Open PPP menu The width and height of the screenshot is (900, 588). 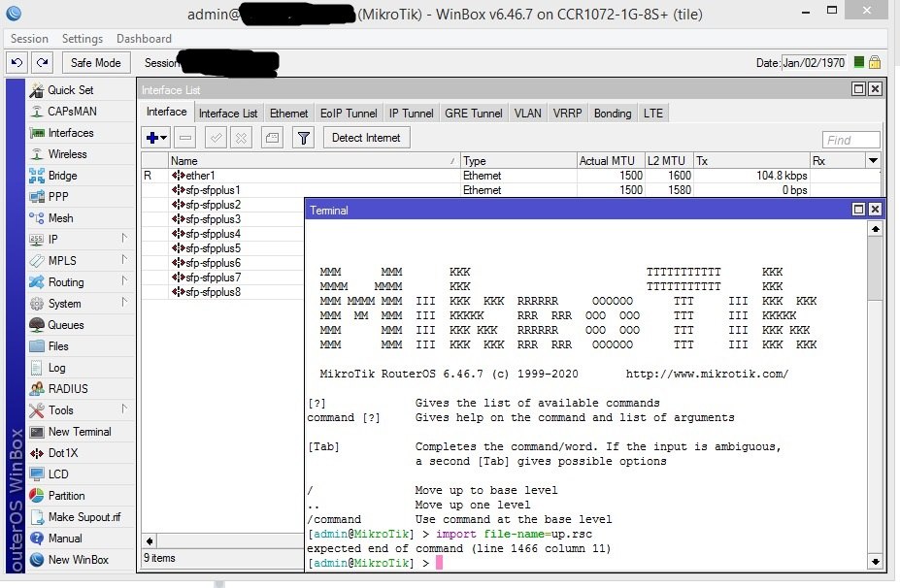(58, 197)
